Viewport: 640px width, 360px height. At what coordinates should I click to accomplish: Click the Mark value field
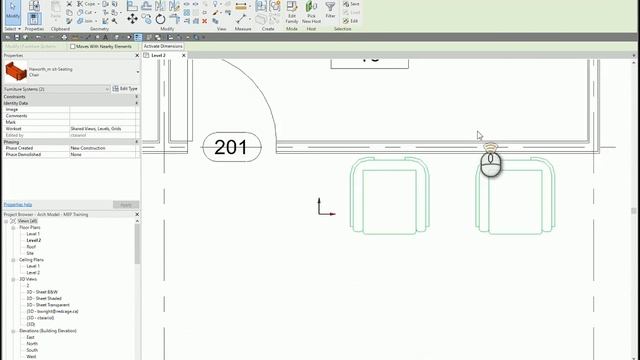click(102, 122)
